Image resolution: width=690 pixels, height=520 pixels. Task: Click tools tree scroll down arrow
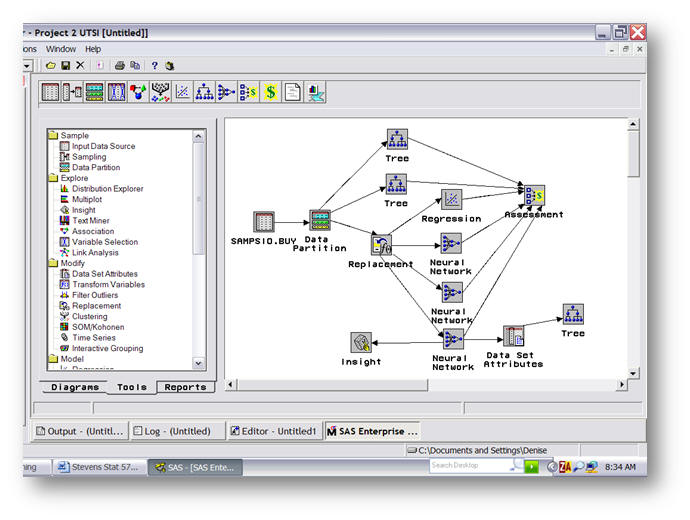click(198, 363)
